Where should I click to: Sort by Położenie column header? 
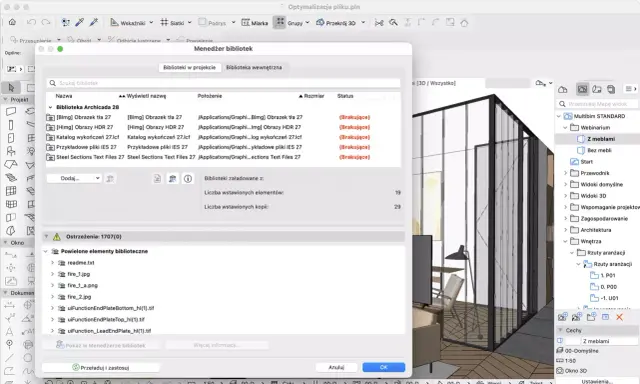[210, 96]
